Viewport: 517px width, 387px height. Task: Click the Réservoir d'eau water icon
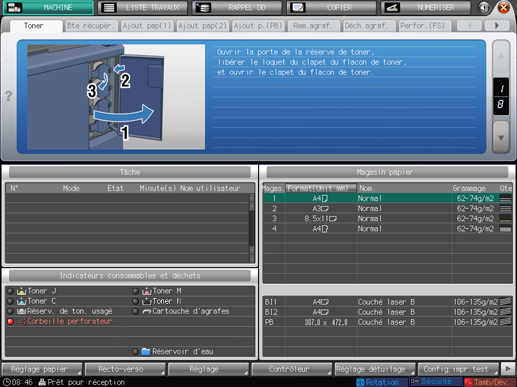coord(146,352)
